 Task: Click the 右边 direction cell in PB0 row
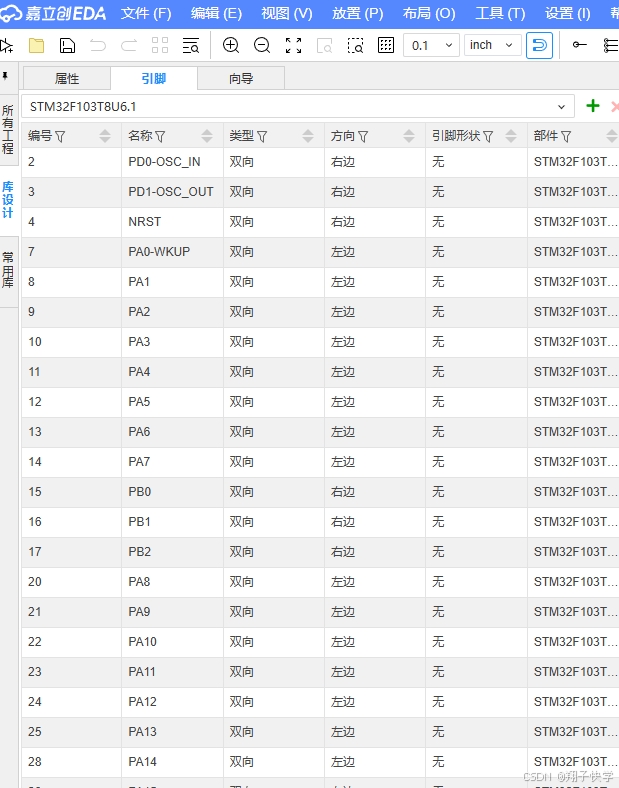(x=375, y=492)
